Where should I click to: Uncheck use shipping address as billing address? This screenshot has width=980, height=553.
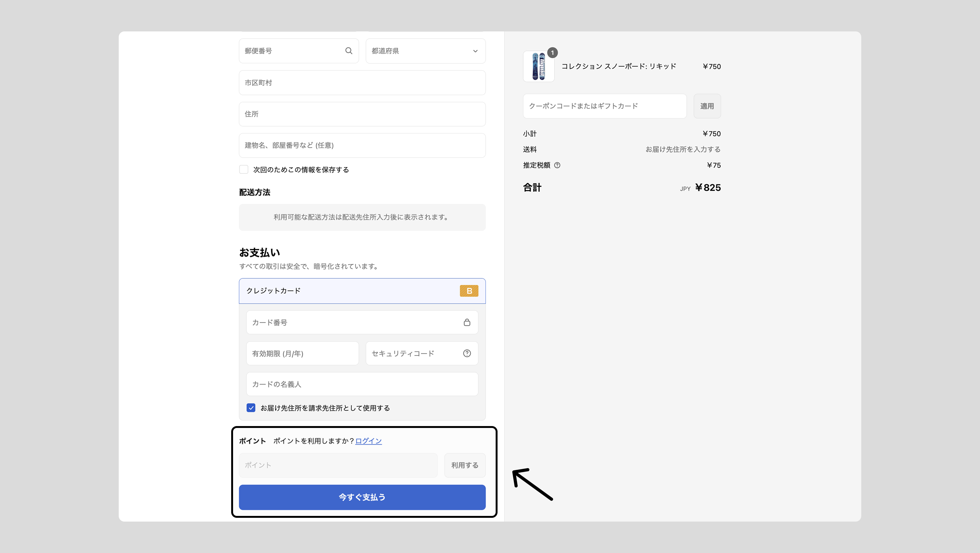pos(251,408)
